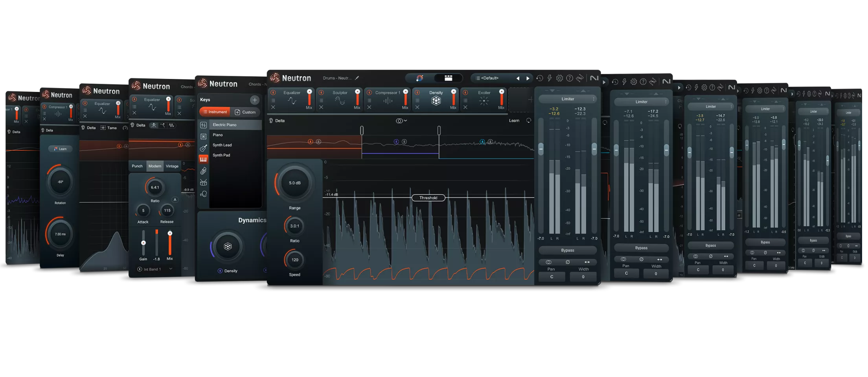The height and width of the screenshot is (377, 868).
Task: Select Electric Piano in list
Action: pyautogui.click(x=235, y=125)
